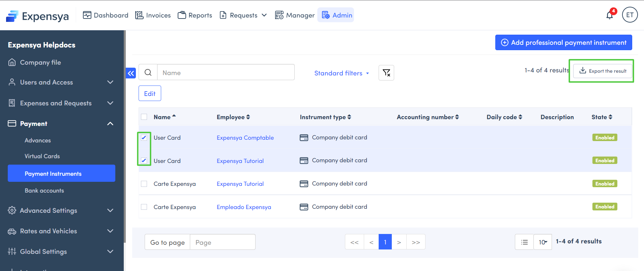Open the results-per-page dropdown
The width and height of the screenshot is (644, 271).
tap(543, 242)
